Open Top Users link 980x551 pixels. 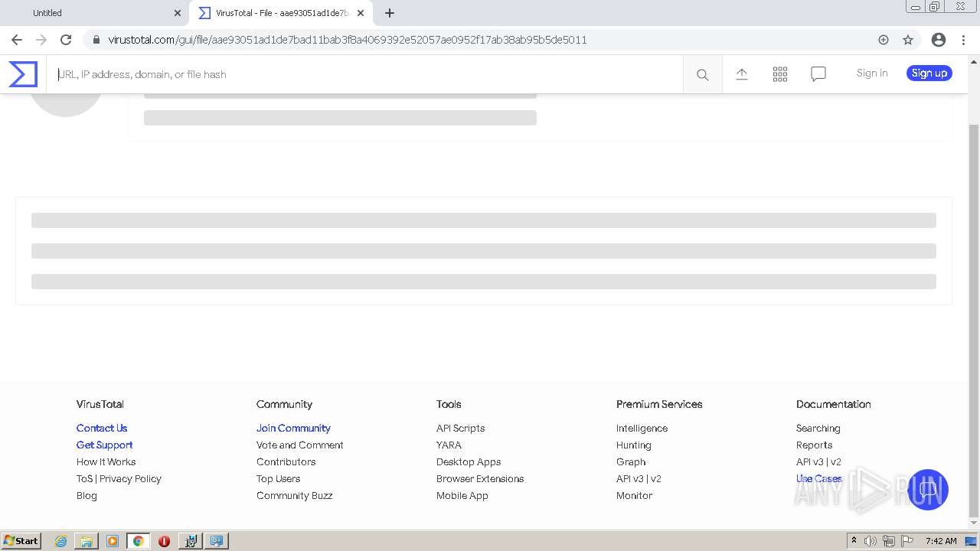(x=278, y=478)
